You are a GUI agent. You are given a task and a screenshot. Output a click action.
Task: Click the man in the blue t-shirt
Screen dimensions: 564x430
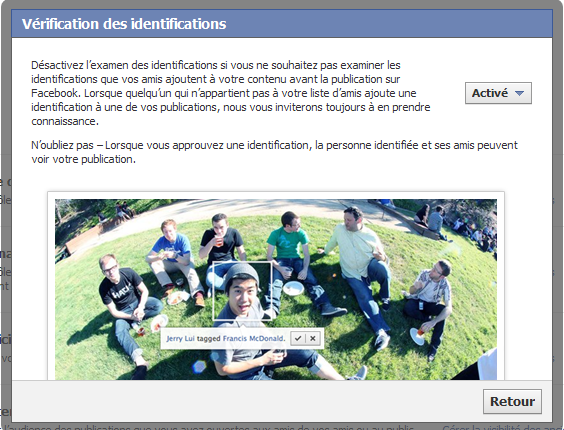pos(173,261)
